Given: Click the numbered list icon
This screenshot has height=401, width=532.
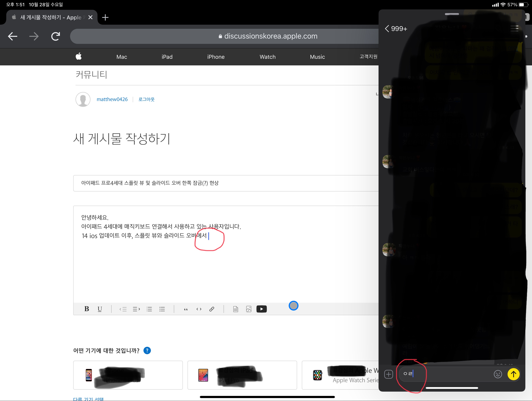Looking at the screenshot, I should pos(149,309).
